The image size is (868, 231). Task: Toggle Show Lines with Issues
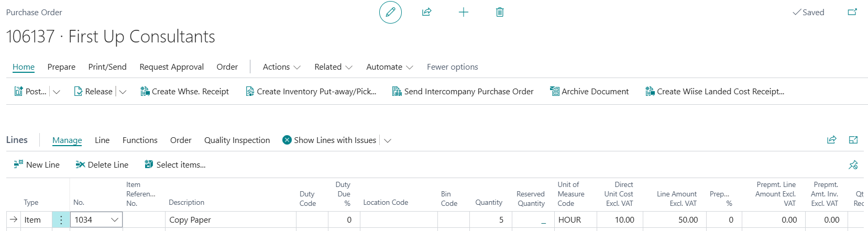(x=329, y=140)
